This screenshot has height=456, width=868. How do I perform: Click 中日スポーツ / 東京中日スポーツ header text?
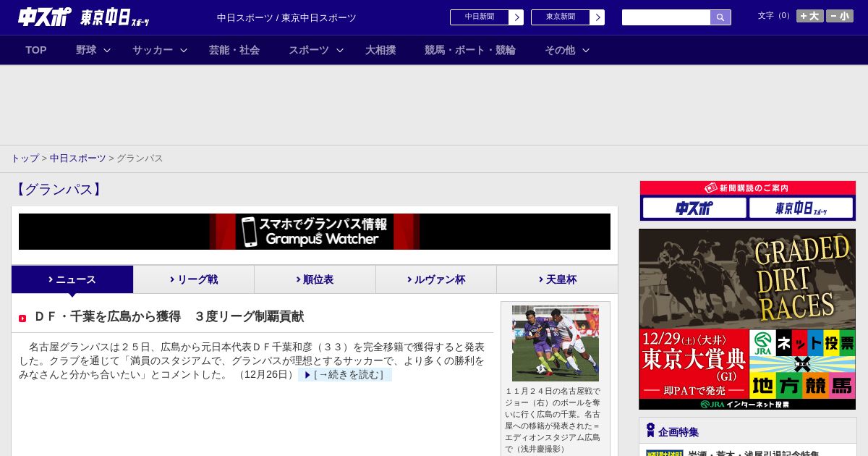[x=286, y=18]
